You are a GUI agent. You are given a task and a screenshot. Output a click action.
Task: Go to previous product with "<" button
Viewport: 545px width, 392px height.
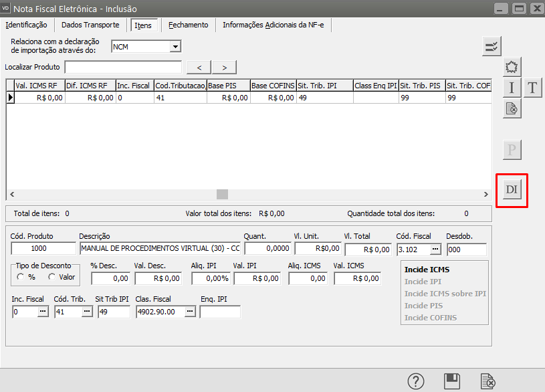click(199, 67)
